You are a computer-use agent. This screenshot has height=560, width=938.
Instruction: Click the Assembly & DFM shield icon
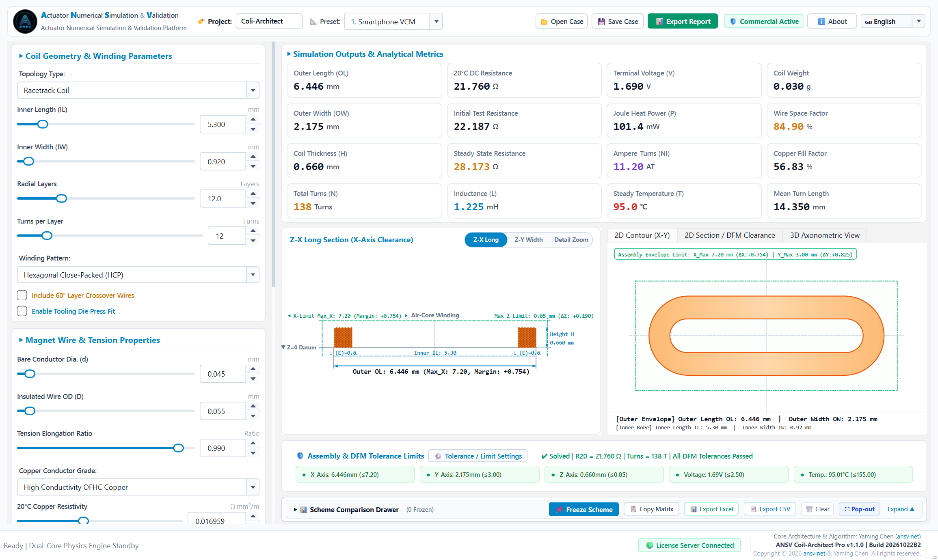click(x=300, y=456)
